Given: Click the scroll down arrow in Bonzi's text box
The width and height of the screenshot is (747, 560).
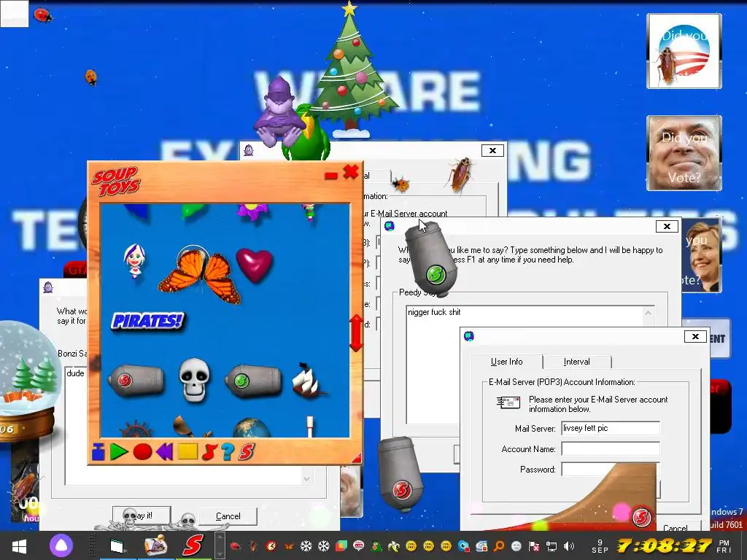Looking at the screenshot, I should (306, 478).
